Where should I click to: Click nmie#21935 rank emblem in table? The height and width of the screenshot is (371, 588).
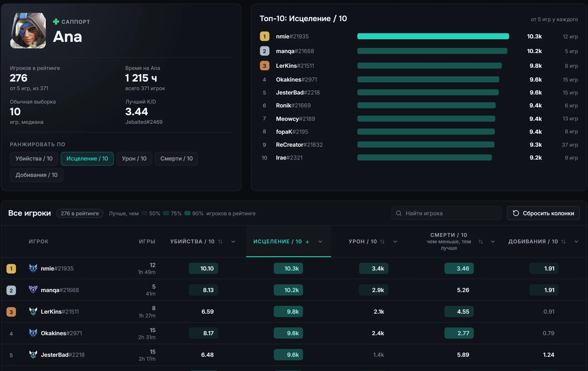[x=33, y=268]
